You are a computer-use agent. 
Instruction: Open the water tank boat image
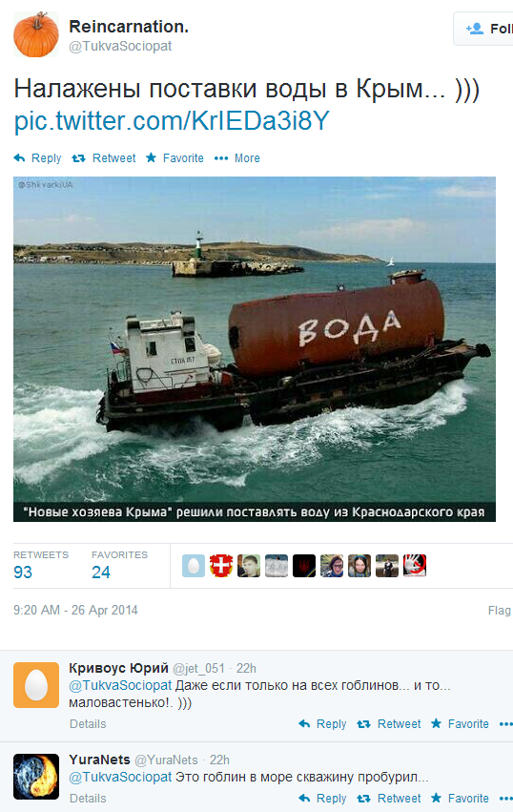point(255,349)
